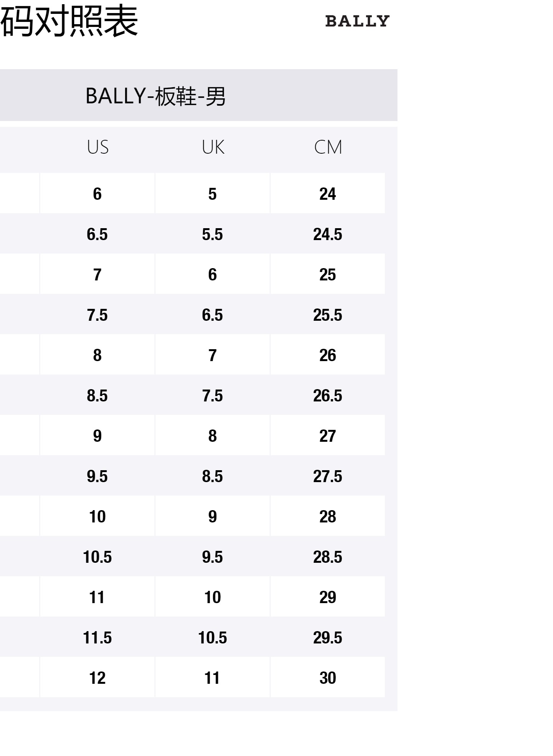This screenshot has height=756, width=553.
Task: Click the US column header
Action: click(98, 147)
